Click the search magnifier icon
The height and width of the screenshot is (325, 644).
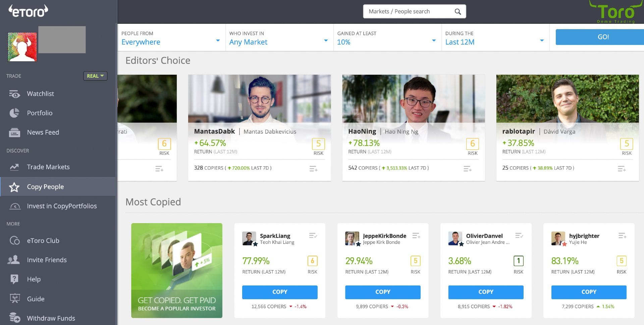[458, 12]
